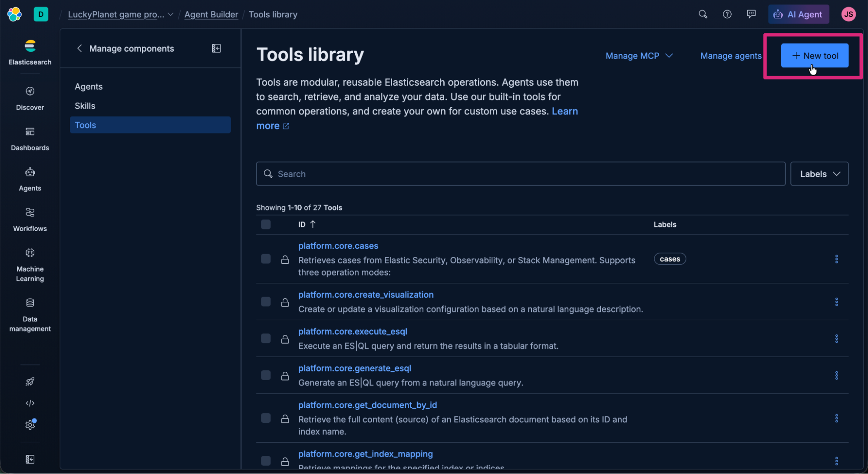This screenshot has height=474, width=868.
Task: Collapse the Manage components panel
Action: tap(216, 48)
